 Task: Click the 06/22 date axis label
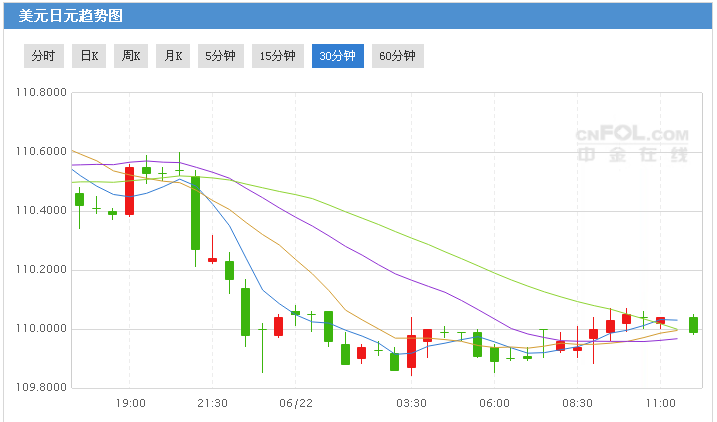tap(296, 403)
